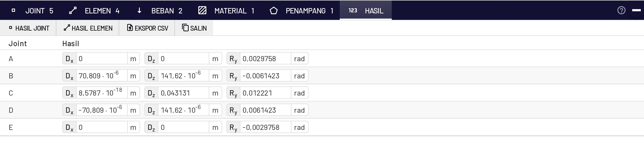Image resolution: width=644 pixels, height=161 pixels.
Task: Click joint label E in table
Action: pyautogui.click(x=11, y=127)
